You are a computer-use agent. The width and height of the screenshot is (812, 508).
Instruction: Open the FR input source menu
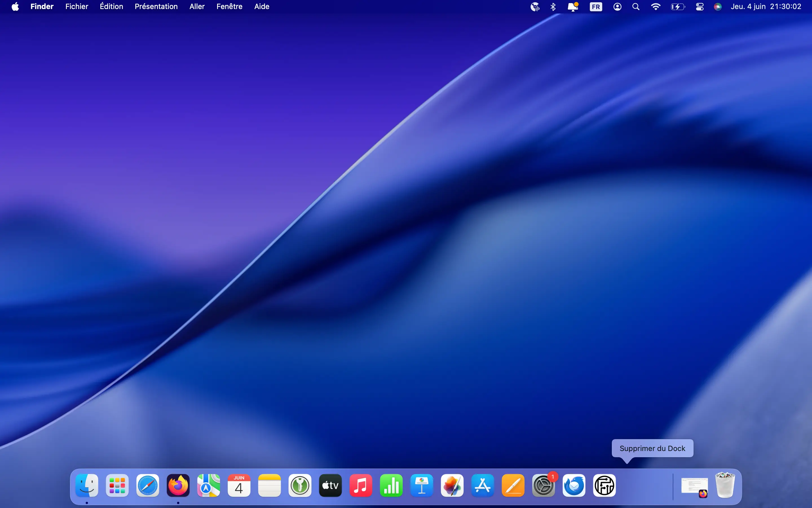pyautogui.click(x=596, y=7)
